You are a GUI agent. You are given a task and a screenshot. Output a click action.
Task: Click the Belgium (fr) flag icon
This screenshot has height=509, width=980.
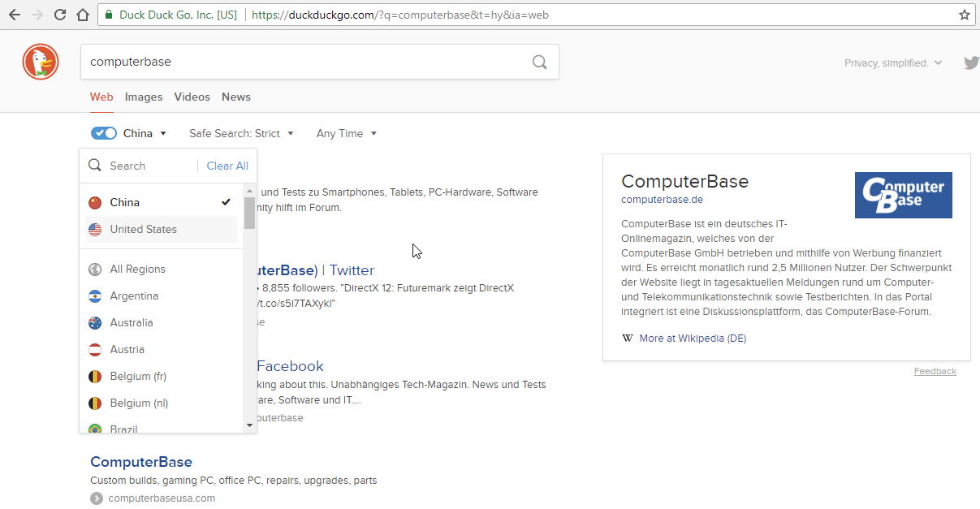(95, 376)
